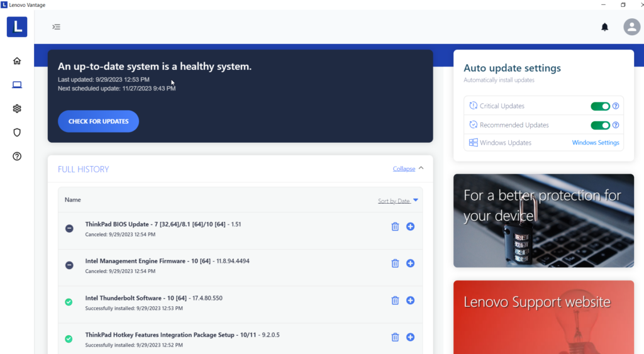Expand Intel Thunderbolt Software details

410,300
